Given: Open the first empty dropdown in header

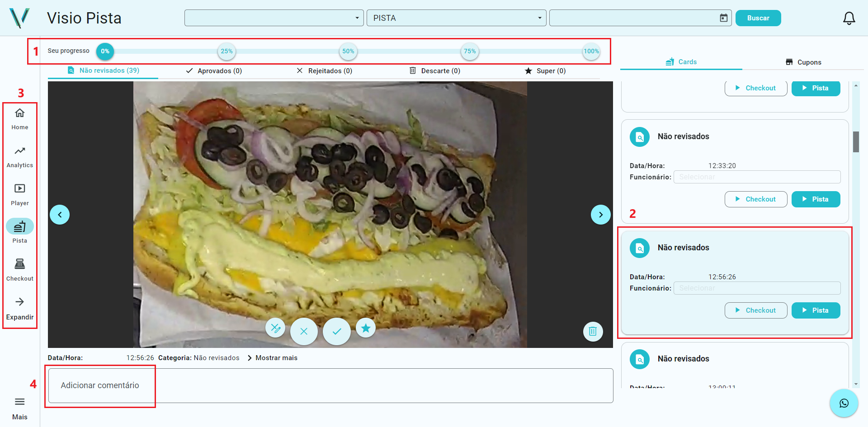Looking at the screenshot, I should pos(274,18).
